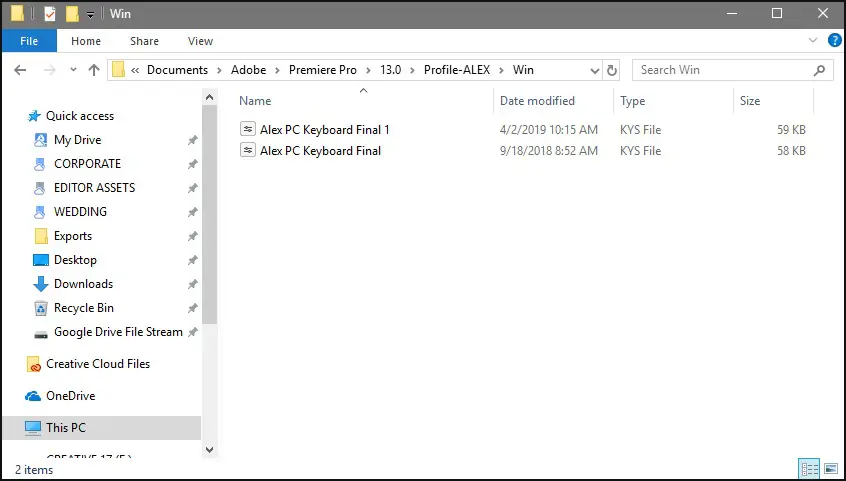The image size is (846, 481).
Task: Open Google Drive File Stream
Action: coord(118,332)
